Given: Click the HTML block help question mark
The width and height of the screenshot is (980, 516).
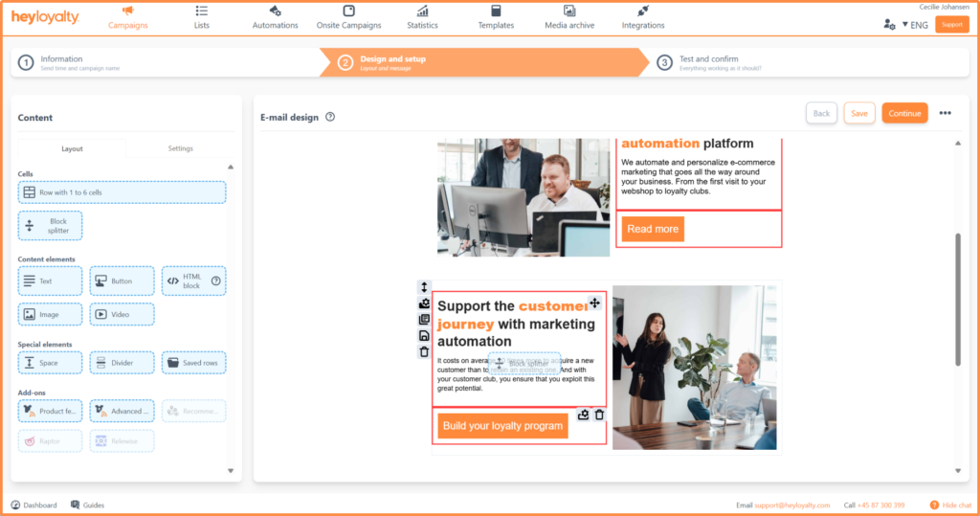Looking at the screenshot, I should (215, 281).
